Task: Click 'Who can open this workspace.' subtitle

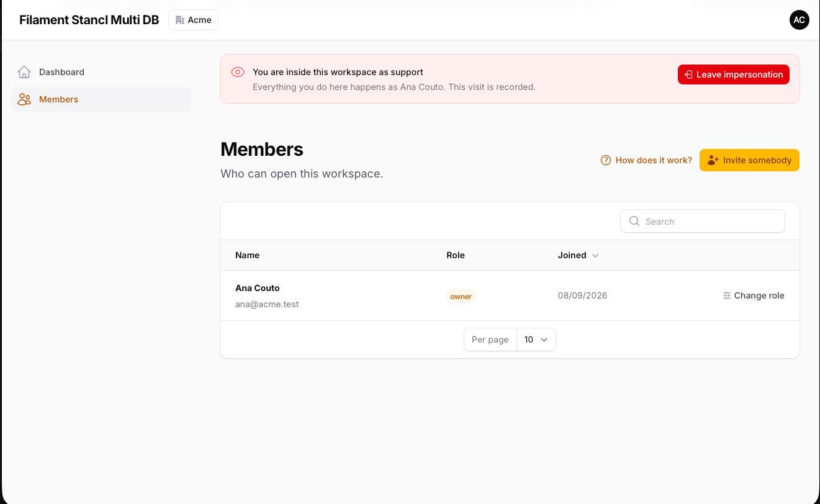Action: tap(302, 174)
